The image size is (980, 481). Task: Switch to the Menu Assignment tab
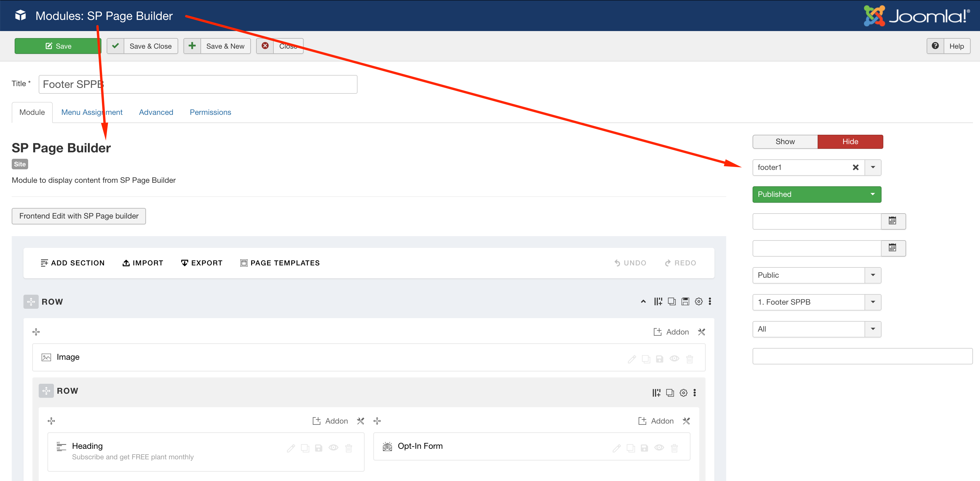92,112
